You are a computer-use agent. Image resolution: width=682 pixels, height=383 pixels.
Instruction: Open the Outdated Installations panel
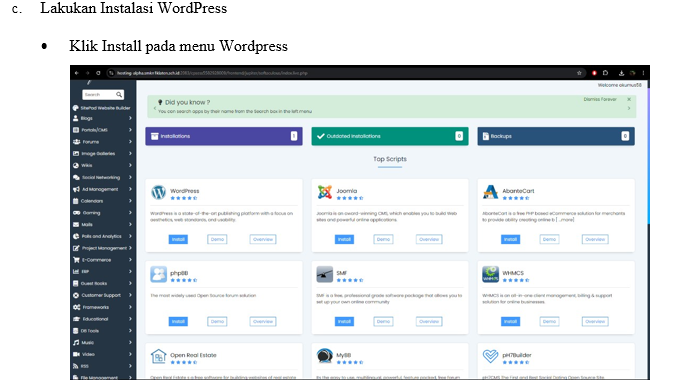pyautogui.click(x=390, y=136)
